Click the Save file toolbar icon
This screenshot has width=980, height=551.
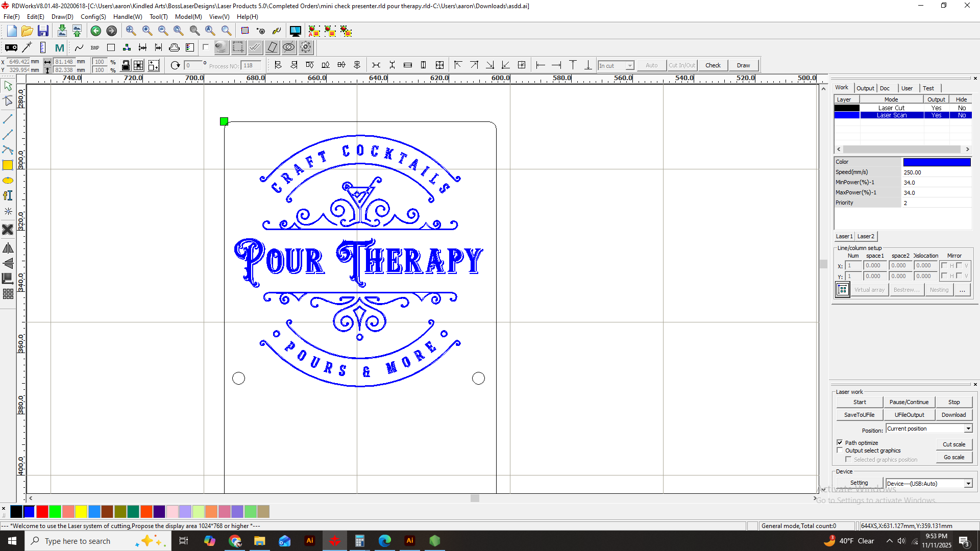(43, 31)
